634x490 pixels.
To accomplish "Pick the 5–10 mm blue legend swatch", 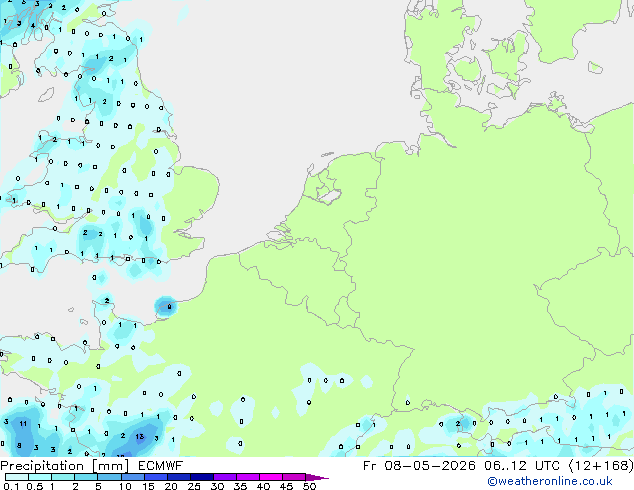I will [109, 477].
